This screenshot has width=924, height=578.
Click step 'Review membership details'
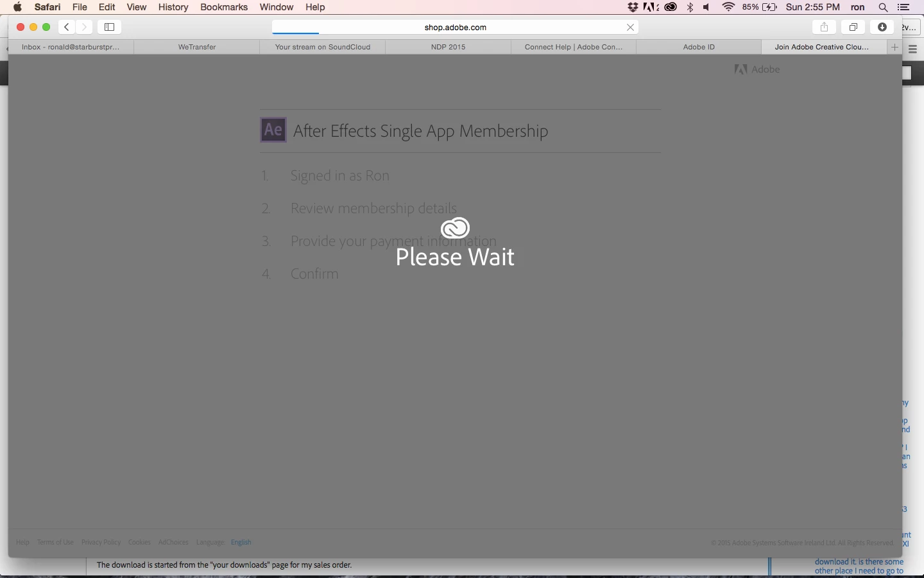(x=373, y=208)
